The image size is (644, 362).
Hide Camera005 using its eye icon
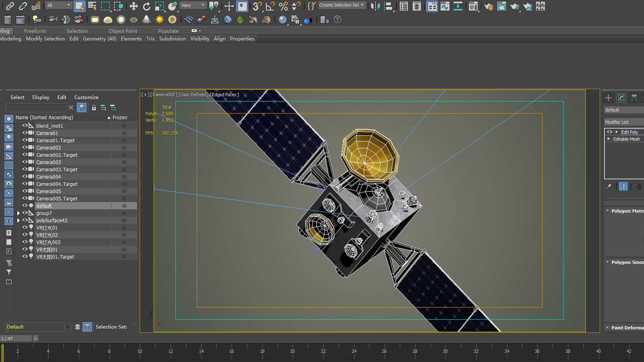coord(25,191)
